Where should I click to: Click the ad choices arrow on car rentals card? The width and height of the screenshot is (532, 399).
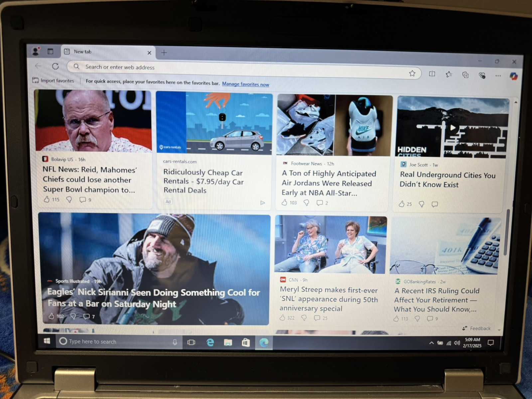263,203
